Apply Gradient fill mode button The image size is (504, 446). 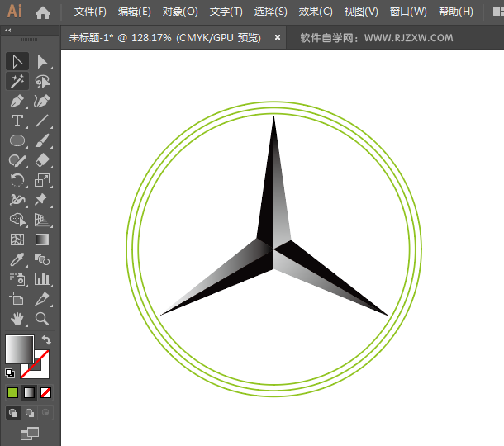(29, 392)
